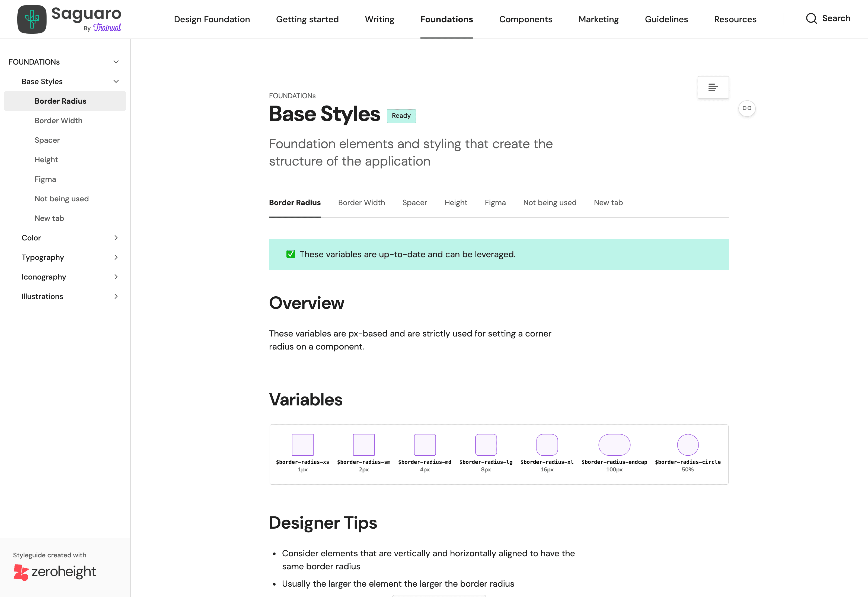Select New tab in the sidebar
868x597 pixels.
click(49, 218)
